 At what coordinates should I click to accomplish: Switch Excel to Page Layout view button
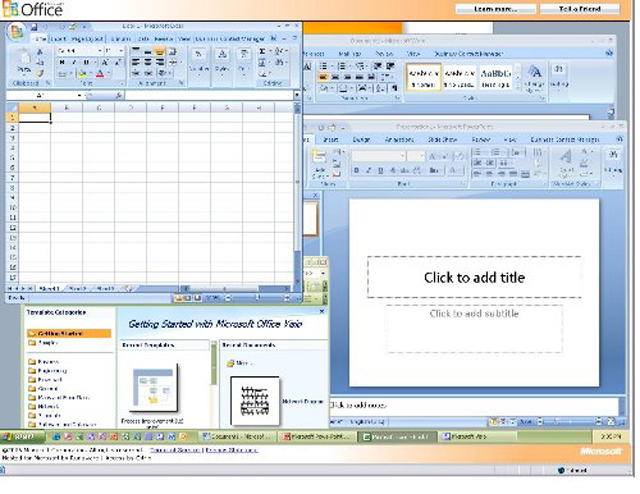[x=187, y=298]
